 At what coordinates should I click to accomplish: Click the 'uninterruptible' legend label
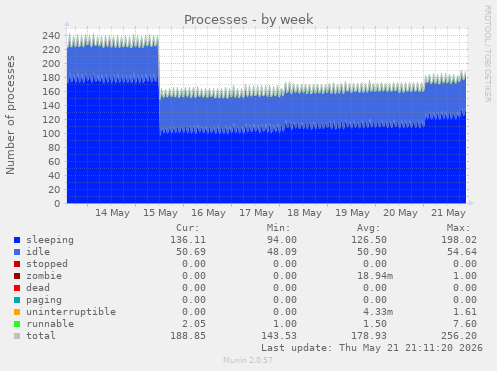[71, 312]
